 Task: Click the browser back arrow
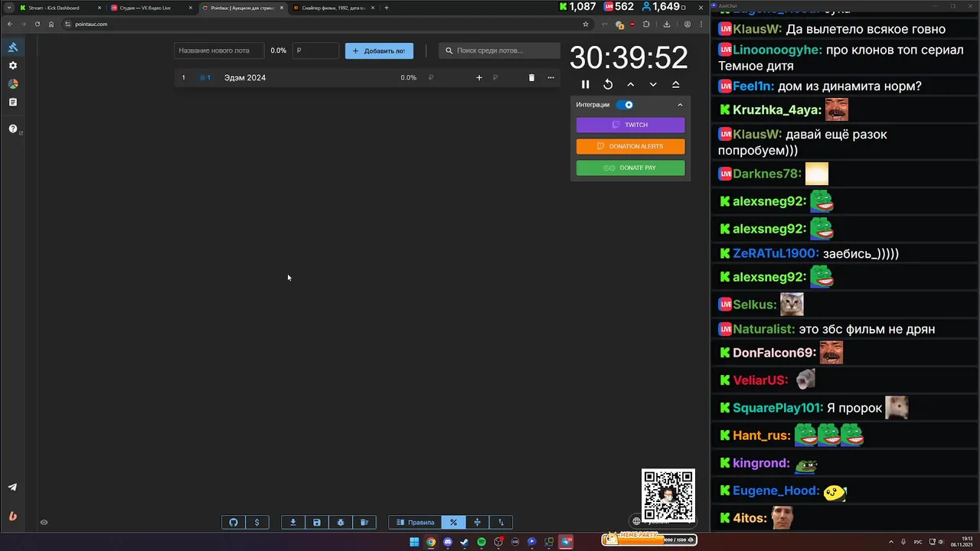coord(9,24)
